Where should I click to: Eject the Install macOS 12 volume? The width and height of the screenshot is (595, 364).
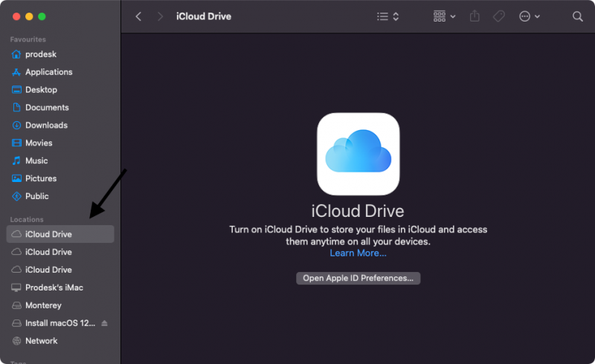(104, 323)
